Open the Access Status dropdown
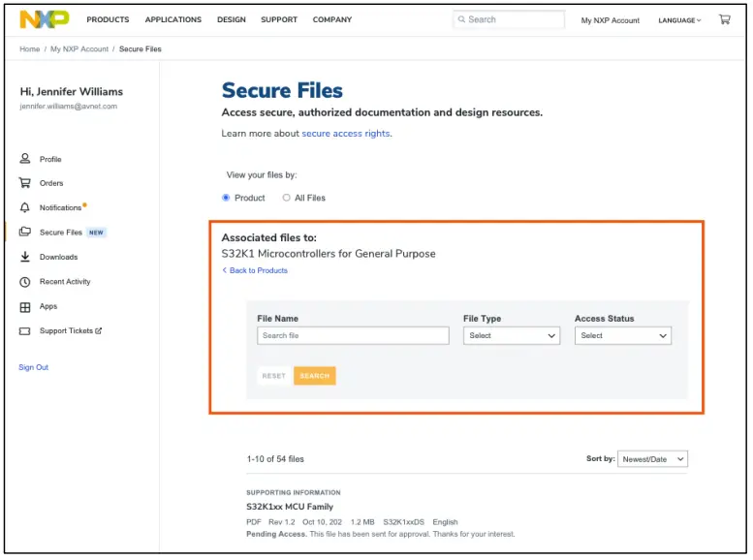753x560 pixels. coord(623,335)
